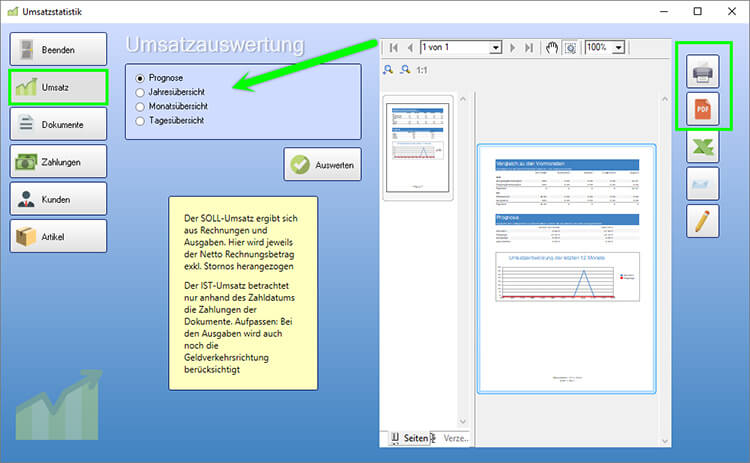The image size is (750, 463).
Task: Click the Auswerten button
Action: 322,165
